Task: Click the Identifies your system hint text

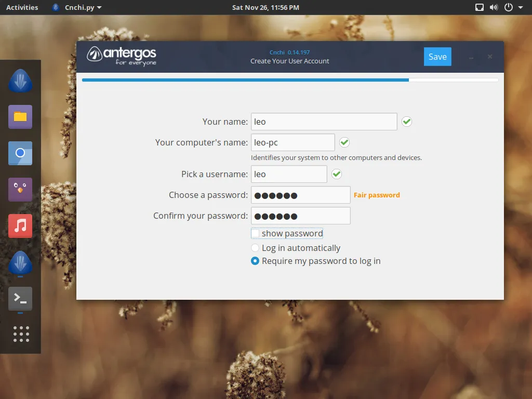Action: (336, 158)
